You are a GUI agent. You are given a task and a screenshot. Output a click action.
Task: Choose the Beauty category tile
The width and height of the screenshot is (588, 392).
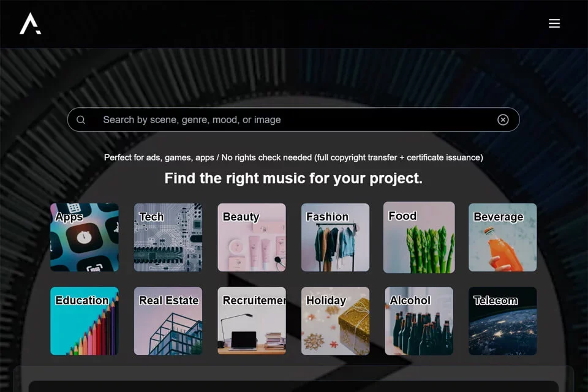(252, 238)
